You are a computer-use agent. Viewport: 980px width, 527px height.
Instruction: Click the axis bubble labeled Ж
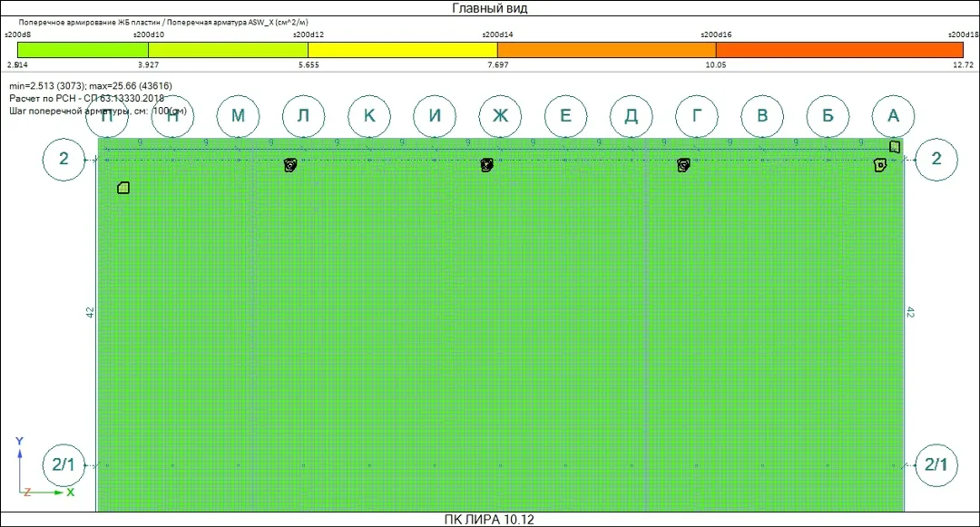coord(501,116)
